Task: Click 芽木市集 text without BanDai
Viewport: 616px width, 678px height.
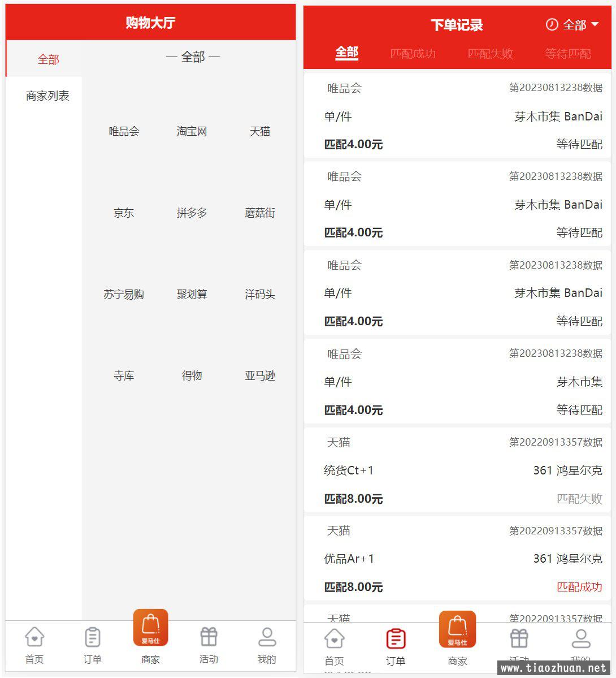Action: pyautogui.click(x=579, y=382)
